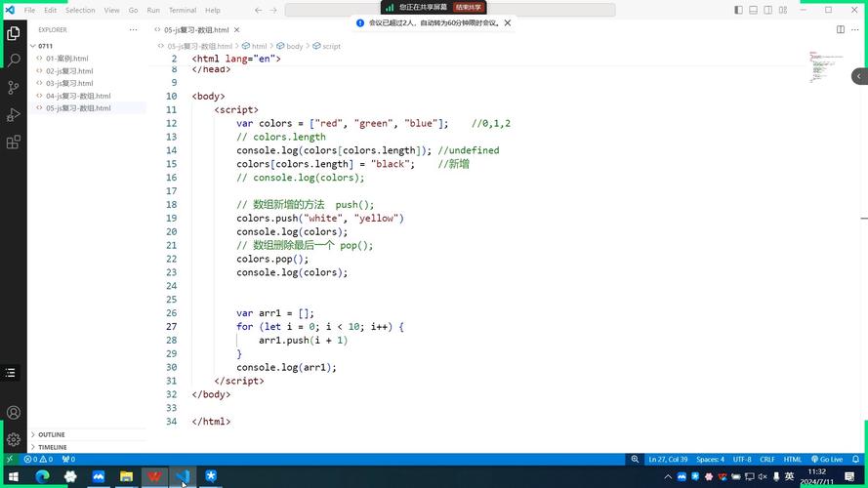
Task: Click the script breadcrumb item
Action: (x=327, y=46)
